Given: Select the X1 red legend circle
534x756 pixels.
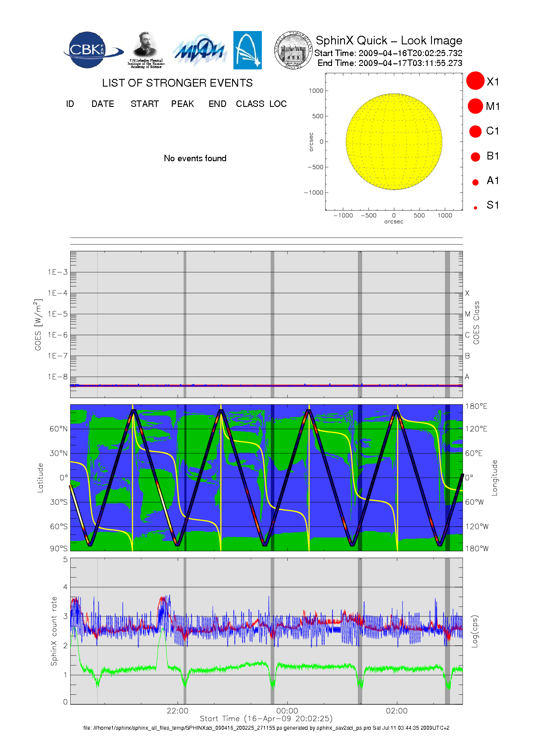Looking at the screenshot, I should coord(475,81).
